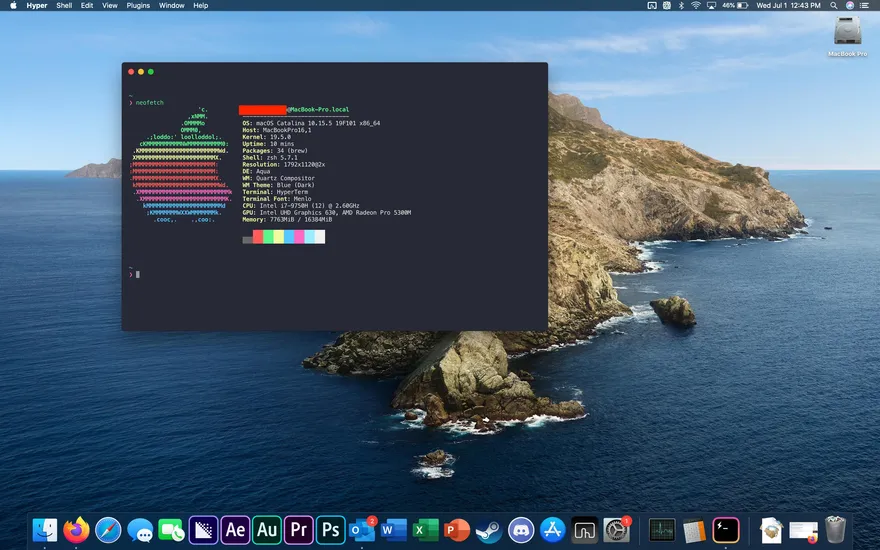Launch Adobe After Effects (Ae)
Viewport: 880px width, 550px height.
(x=235, y=530)
